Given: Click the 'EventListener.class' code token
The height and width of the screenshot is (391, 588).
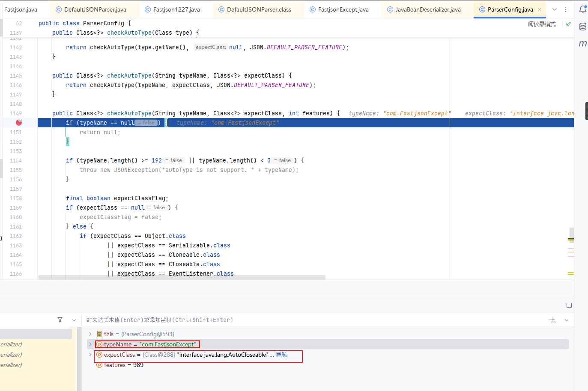Looking at the screenshot, I should [x=201, y=274].
